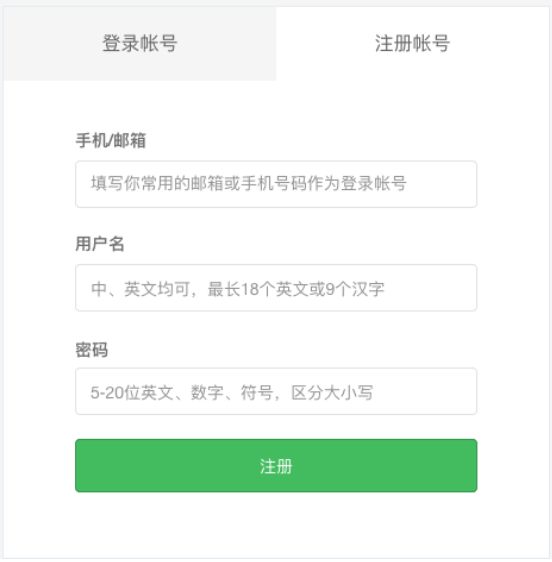Focus the 用户名 text box
This screenshot has height=562, width=552.
276,288
